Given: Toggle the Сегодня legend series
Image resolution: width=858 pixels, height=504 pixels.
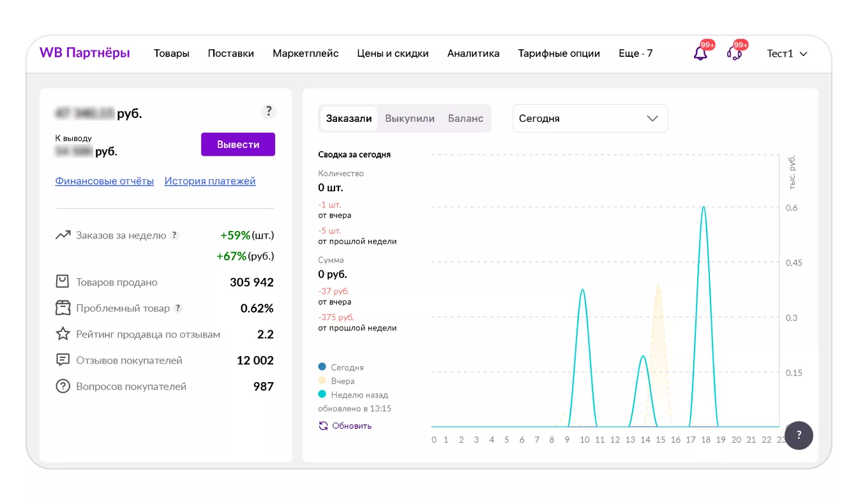Looking at the screenshot, I should tap(341, 367).
